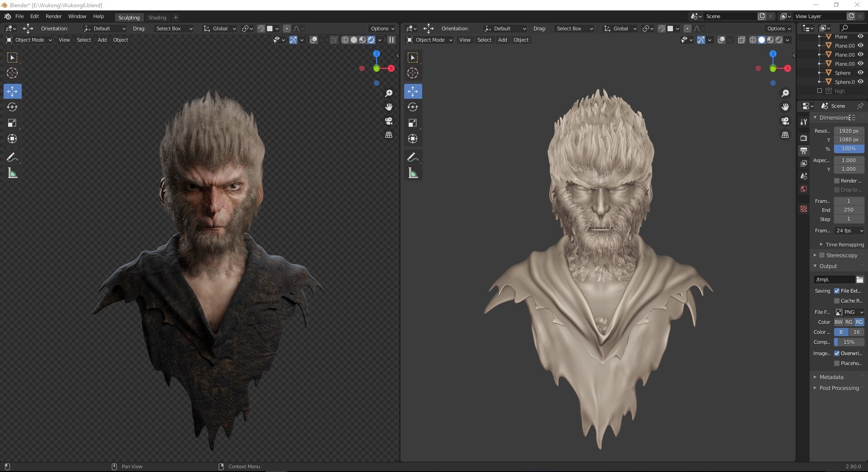Open the Object Mode dropdown in left viewport

[29, 40]
